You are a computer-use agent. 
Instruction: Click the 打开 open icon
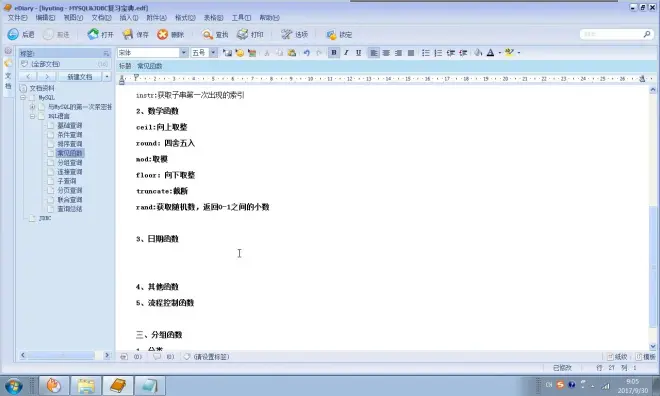pyautogui.click(x=93, y=34)
